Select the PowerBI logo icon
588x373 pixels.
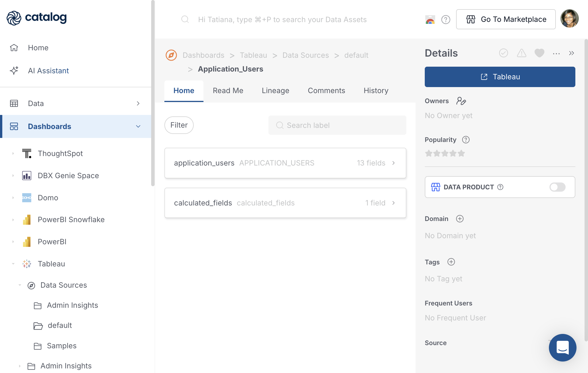[x=27, y=242]
